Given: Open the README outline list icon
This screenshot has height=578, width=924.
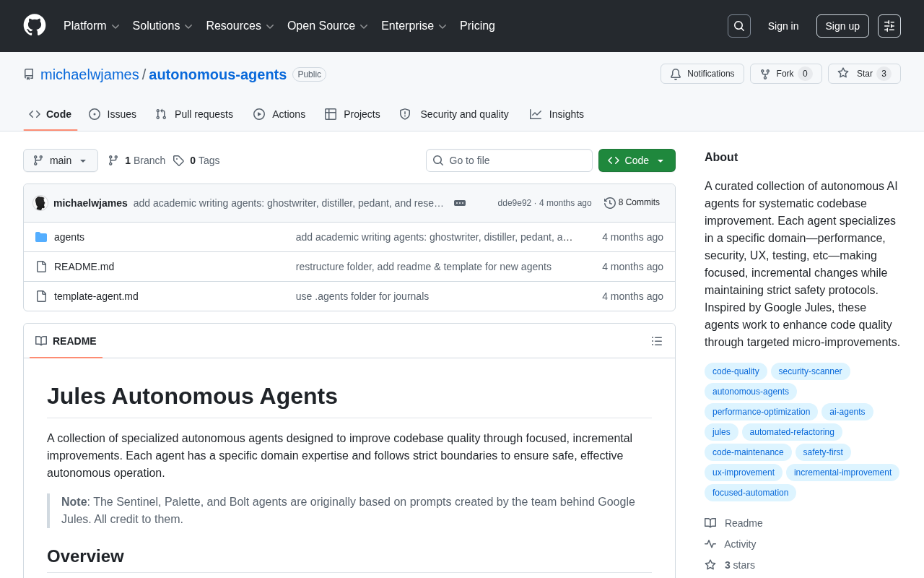Looking at the screenshot, I should click(x=657, y=341).
